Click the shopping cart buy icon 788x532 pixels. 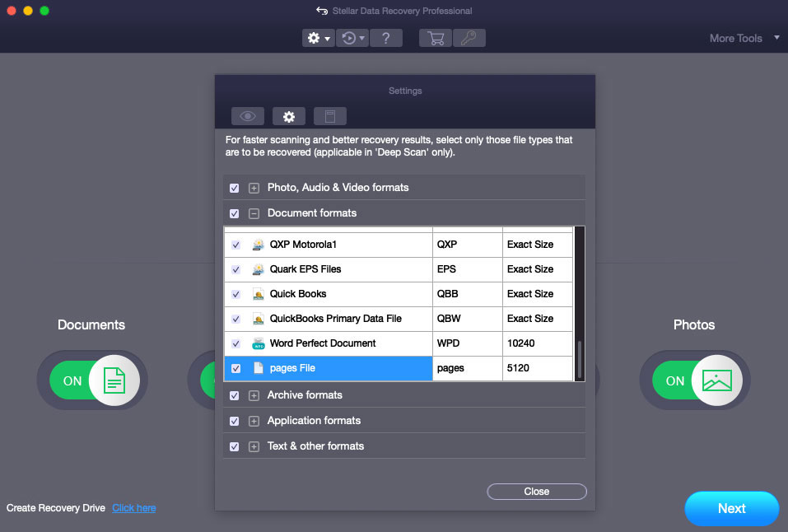436,38
